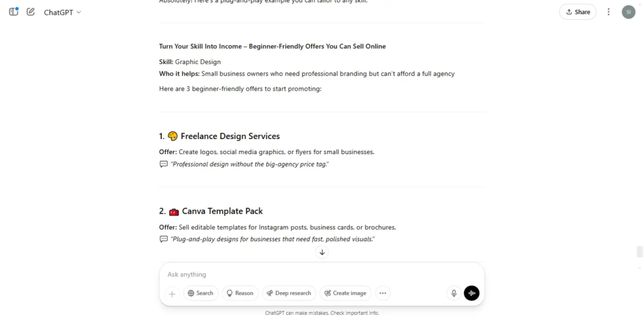
Task: Start dictation with the microphone icon
Action: point(454,294)
